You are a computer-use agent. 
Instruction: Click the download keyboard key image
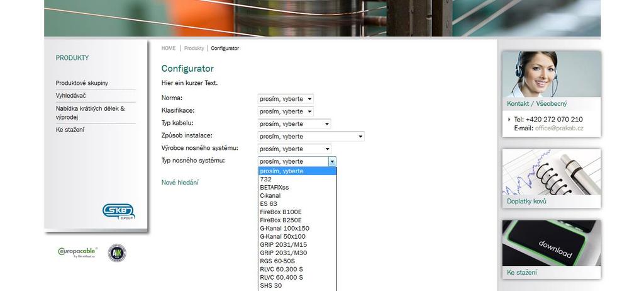tap(552, 243)
